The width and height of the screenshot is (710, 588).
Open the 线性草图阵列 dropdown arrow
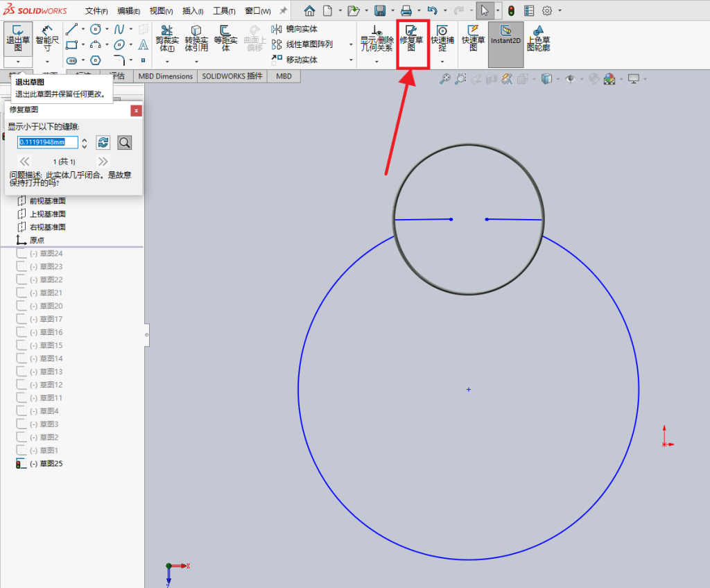coord(351,44)
